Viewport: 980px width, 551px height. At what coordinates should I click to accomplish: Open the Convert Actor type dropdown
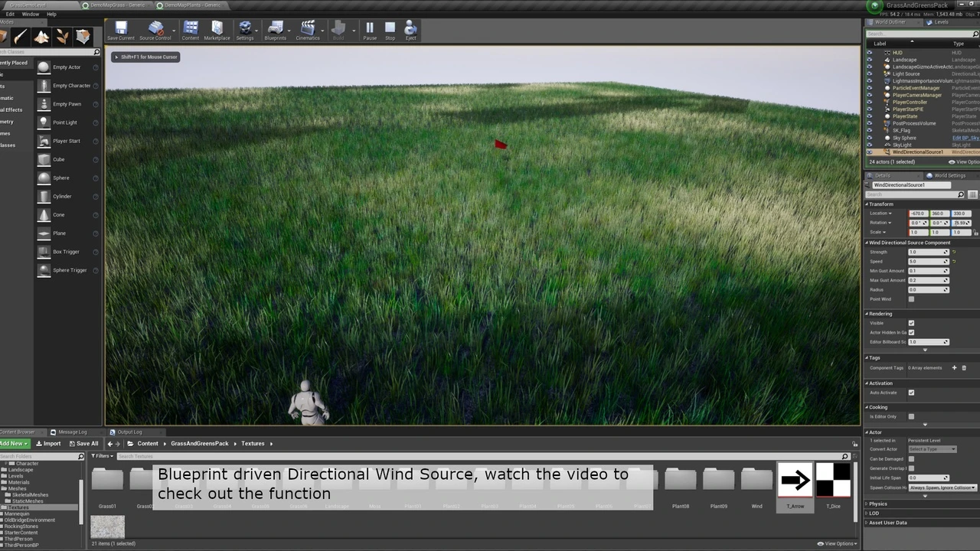click(x=932, y=449)
